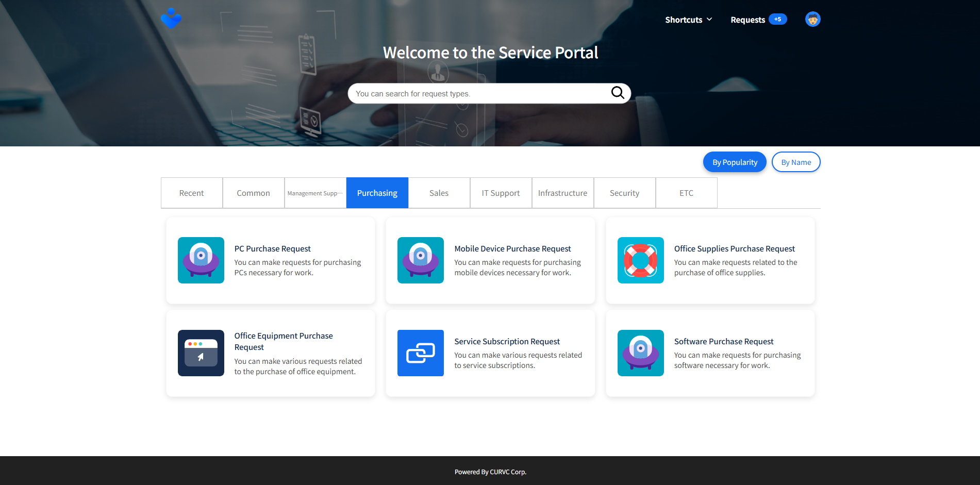The height and width of the screenshot is (485, 980).
Task: Open the IT Support tab
Action: pos(501,193)
